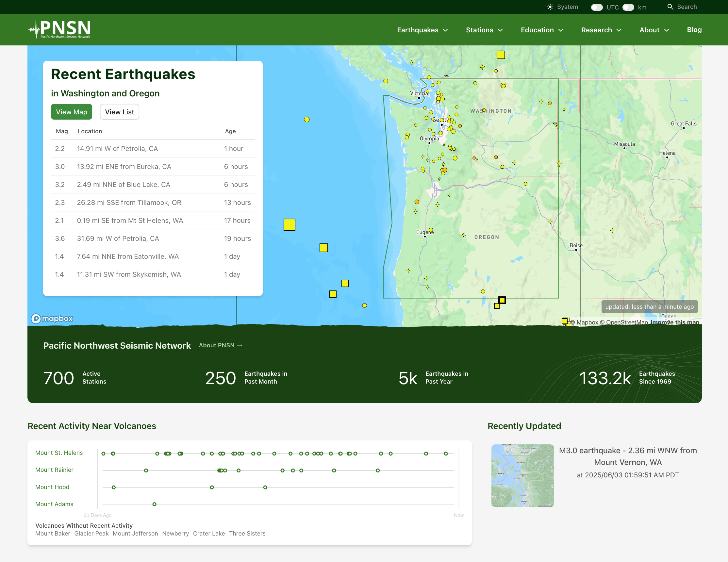
Task: Switch to View List mode
Action: pyautogui.click(x=119, y=112)
